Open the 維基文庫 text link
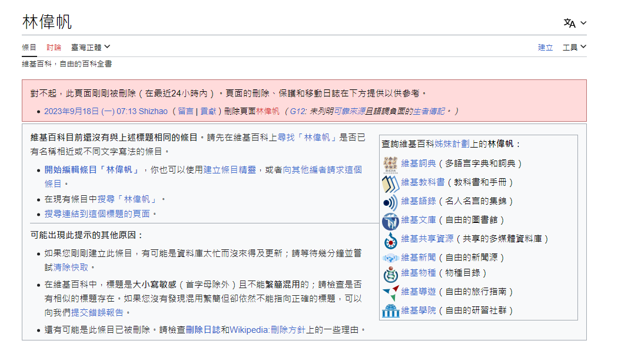 pyautogui.click(x=419, y=219)
